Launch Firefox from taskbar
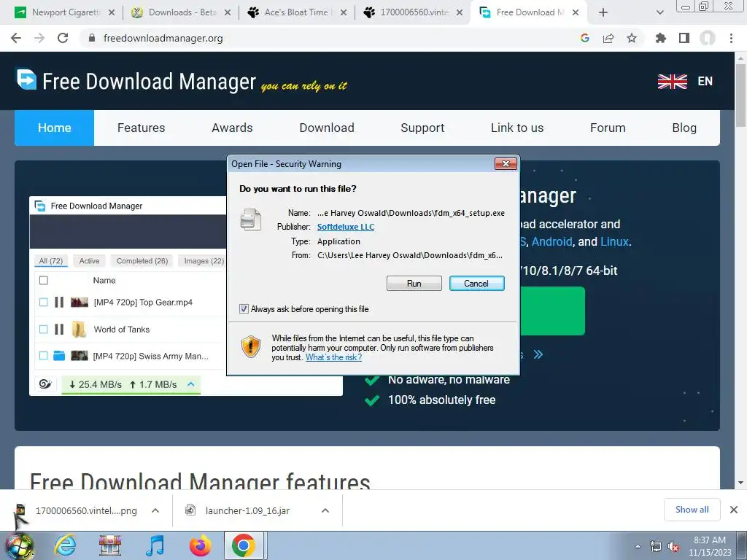The height and width of the screenshot is (560, 747). pyautogui.click(x=200, y=545)
